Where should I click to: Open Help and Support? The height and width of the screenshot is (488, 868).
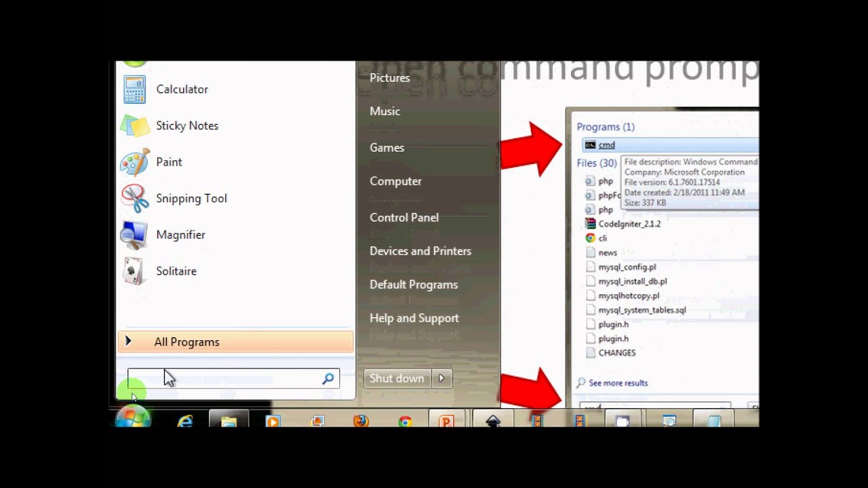pos(414,318)
